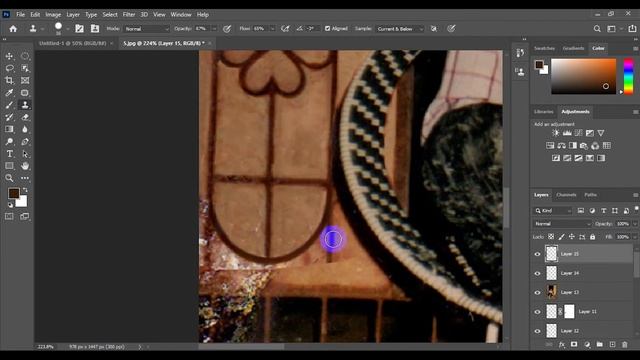The width and height of the screenshot is (640, 360).
Task: Open the Flow slider dropdown arrow
Action: pyautogui.click(x=272, y=29)
